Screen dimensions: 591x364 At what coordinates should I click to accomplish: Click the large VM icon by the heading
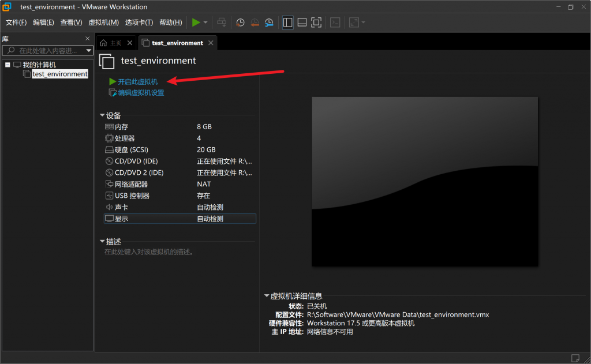(107, 61)
